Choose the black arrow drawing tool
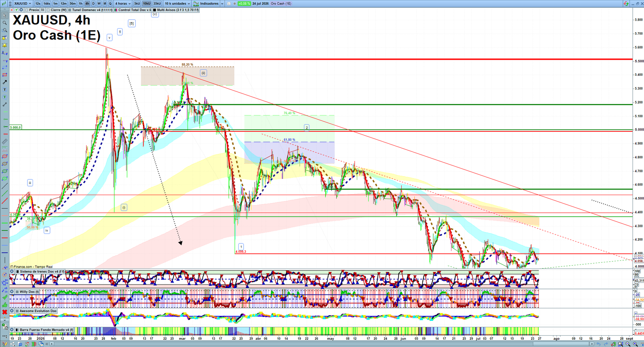This screenshot has width=644, height=347. pyautogui.click(x=4, y=82)
